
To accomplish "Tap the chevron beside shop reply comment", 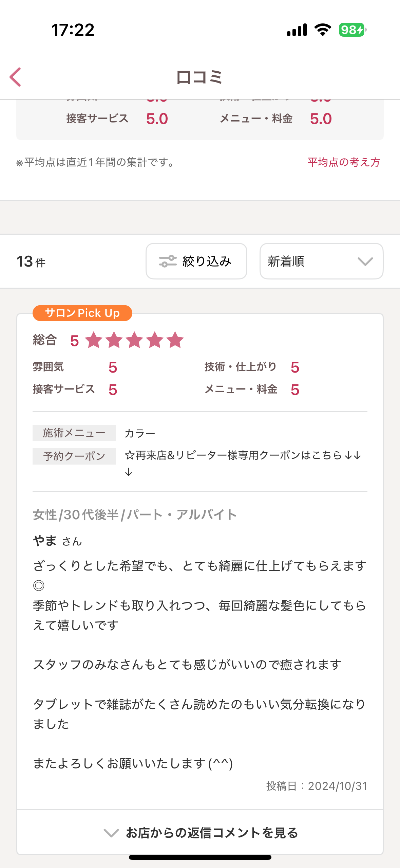I will (111, 833).
